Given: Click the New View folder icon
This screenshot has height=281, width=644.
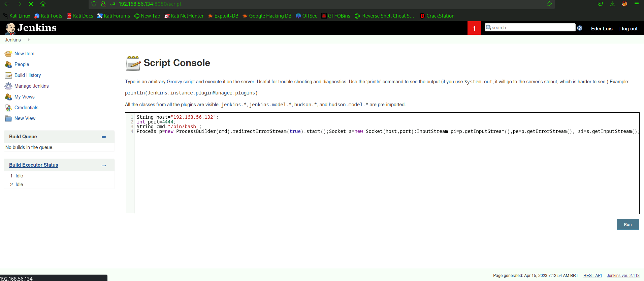Looking at the screenshot, I should (x=8, y=118).
